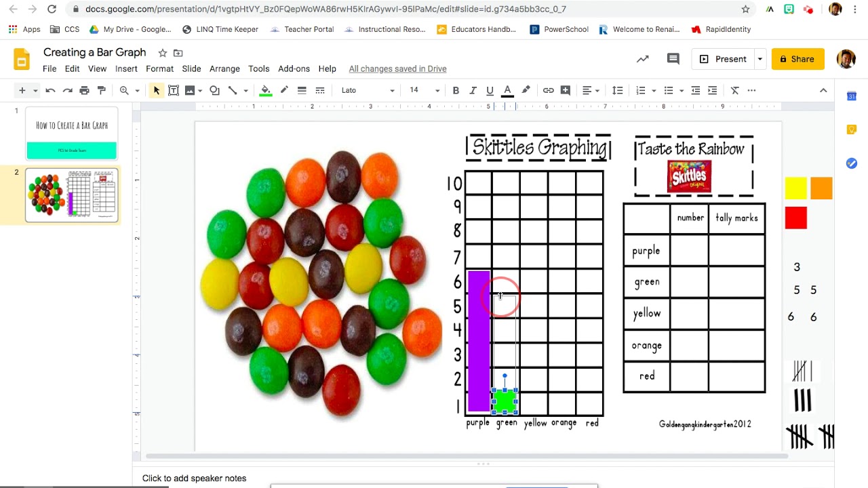The height and width of the screenshot is (488, 868).
Task: Bookmark this page with the star
Action: point(745,9)
